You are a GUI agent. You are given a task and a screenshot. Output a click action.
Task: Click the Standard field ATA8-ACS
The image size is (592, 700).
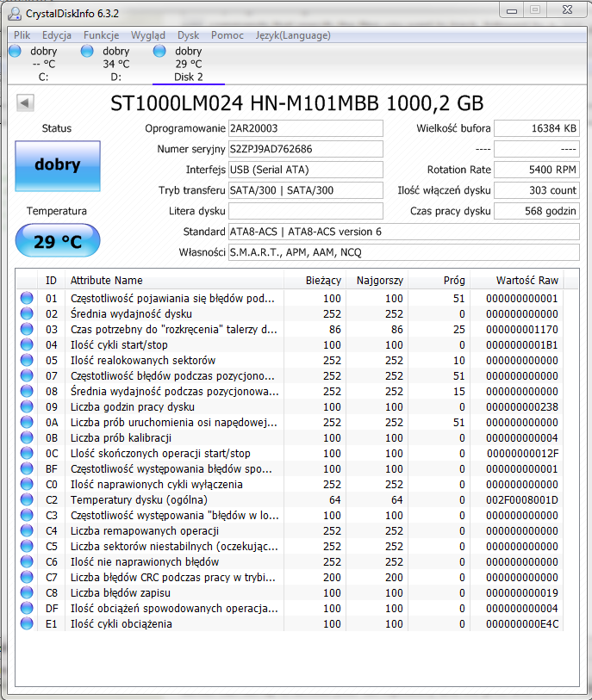coord(404,232)
